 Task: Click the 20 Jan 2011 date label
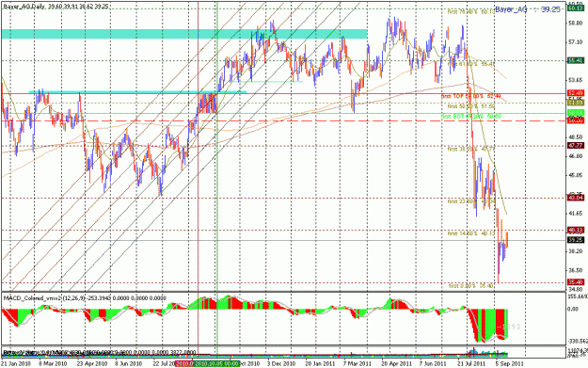[320, 363]
